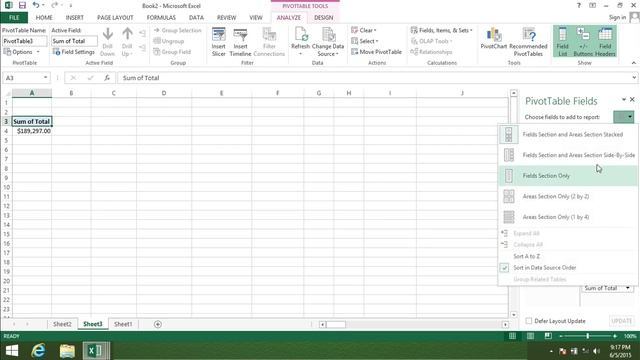Toggle Field Headers display
The height and width of the screenshot is (360, 640).
click(x=605, y=42)
